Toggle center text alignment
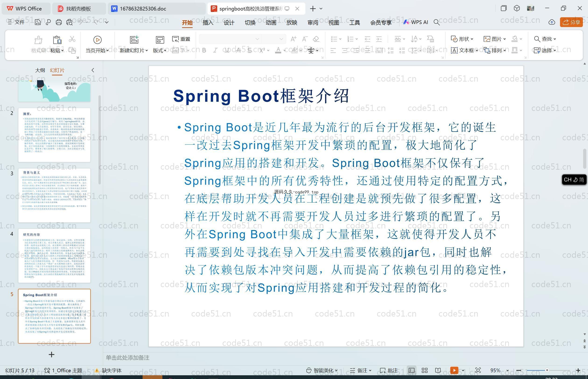 tap(345, 51)
